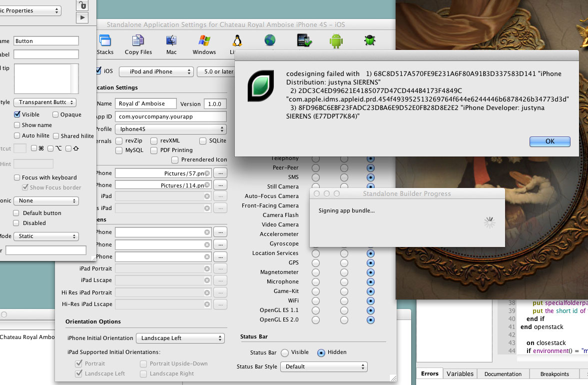Enable the Auto hilite checkbox

tap(17, 135)
